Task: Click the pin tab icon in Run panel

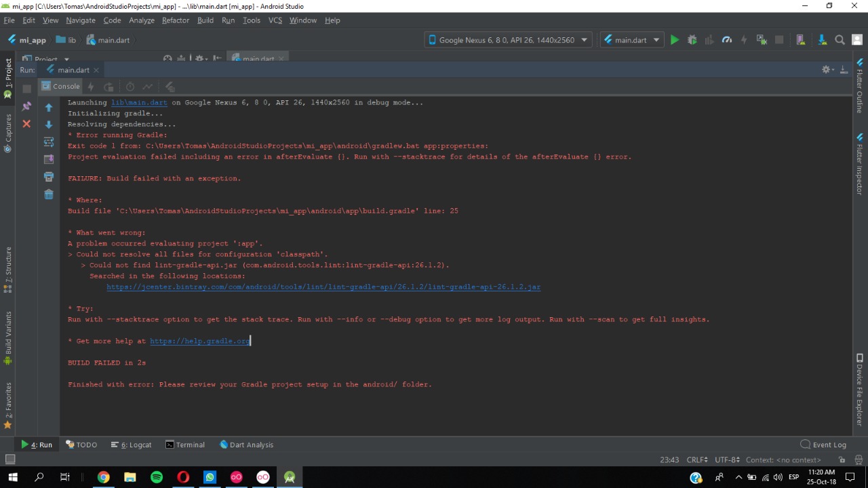Action: (26, 106)
